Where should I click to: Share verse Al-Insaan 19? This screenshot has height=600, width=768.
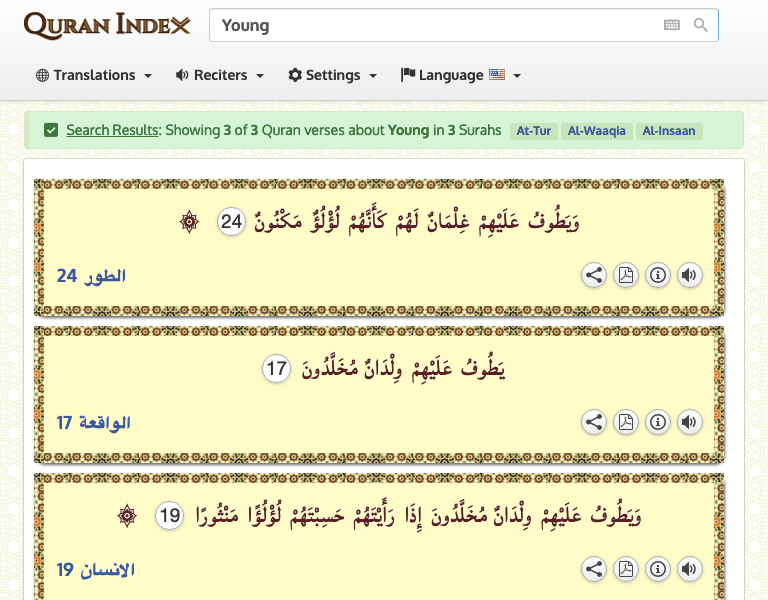pyautogui.click(x=594, y=569)
